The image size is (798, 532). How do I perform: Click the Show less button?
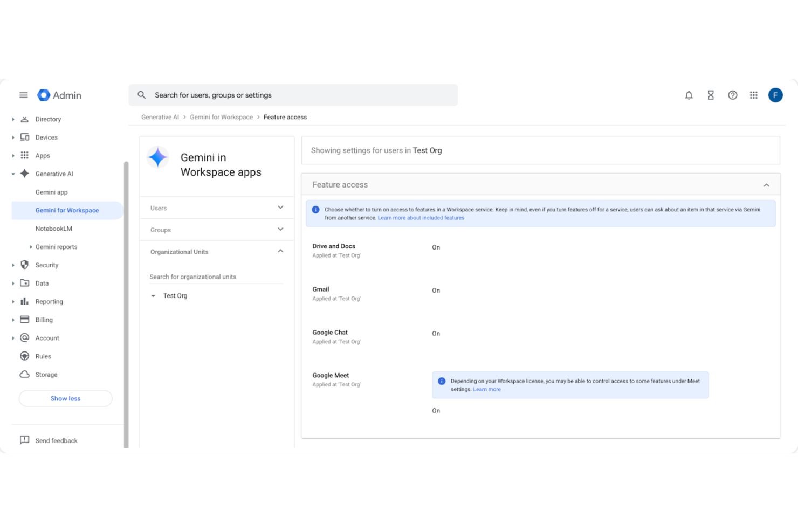click(x=66, y=398)
